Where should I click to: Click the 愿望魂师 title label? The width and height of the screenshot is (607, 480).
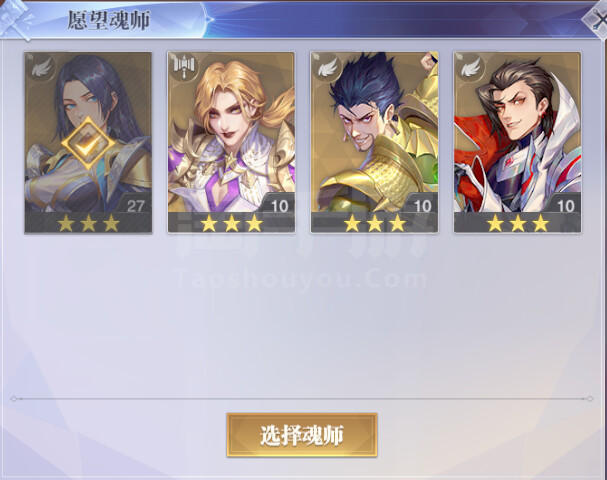tap(109, 20)
